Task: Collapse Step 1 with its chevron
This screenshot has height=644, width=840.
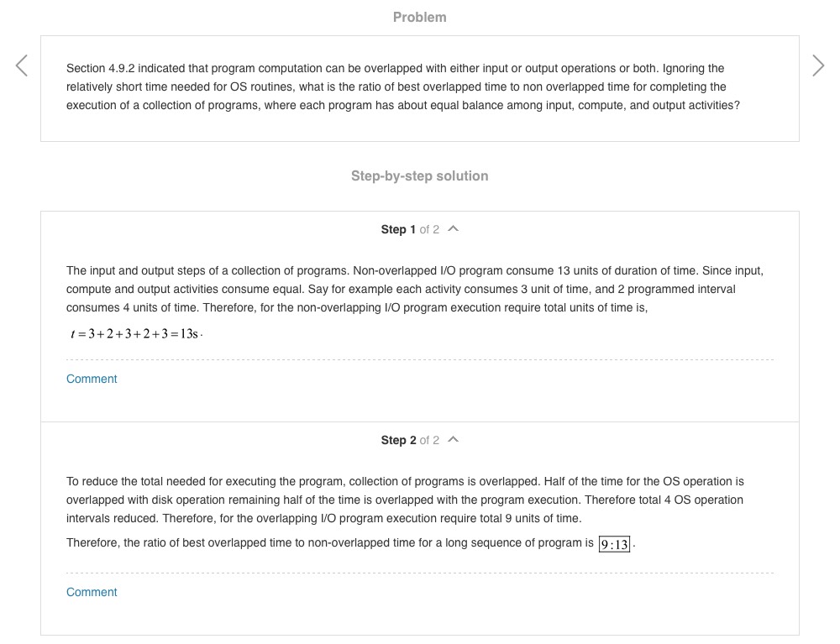Action: point(454,229)
